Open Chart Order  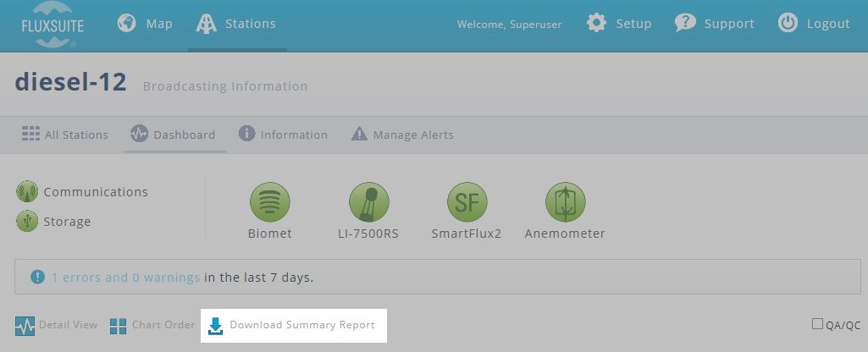tap(152, 326)
